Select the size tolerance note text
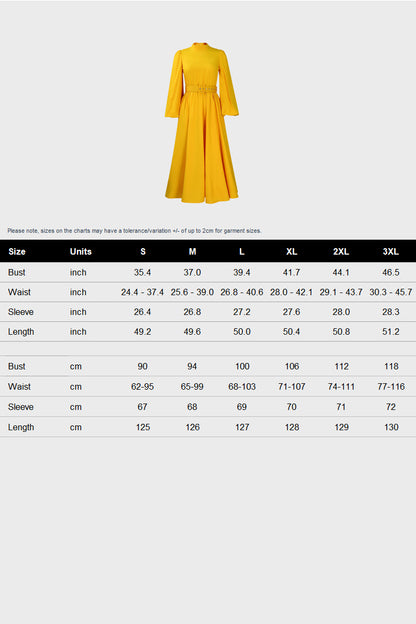This screenshot has height=624, width=416. point(135,230)
